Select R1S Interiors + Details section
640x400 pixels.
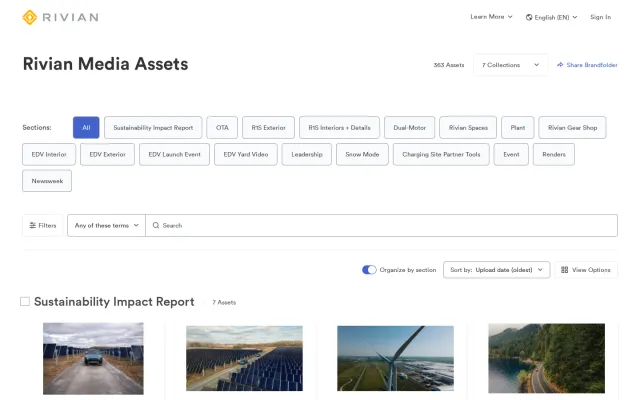[x=339, y=127]
